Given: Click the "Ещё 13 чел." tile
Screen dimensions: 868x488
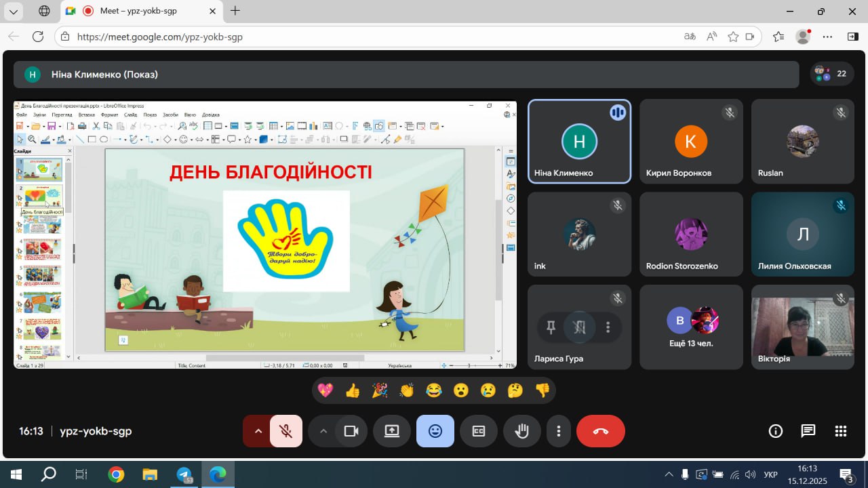Looking at the screenshot, I should (691, 327).
